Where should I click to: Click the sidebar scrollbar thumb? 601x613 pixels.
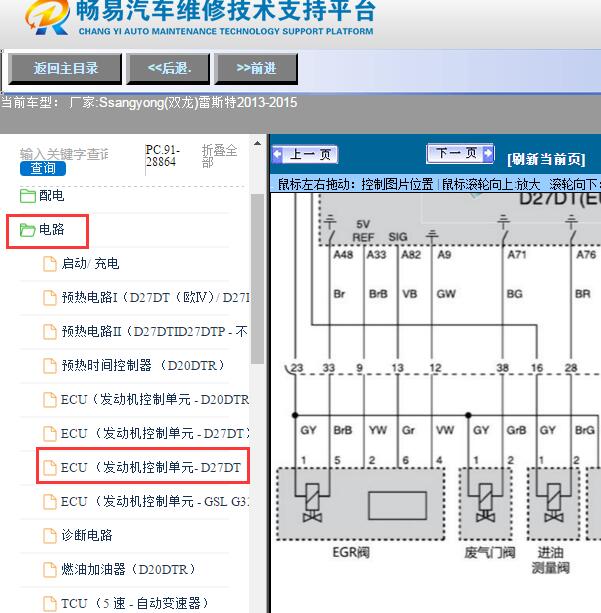tap(257, 279)
